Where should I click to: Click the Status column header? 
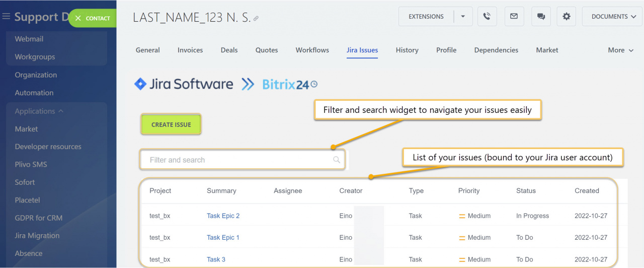pyautogui.click(x=526, y=190)
